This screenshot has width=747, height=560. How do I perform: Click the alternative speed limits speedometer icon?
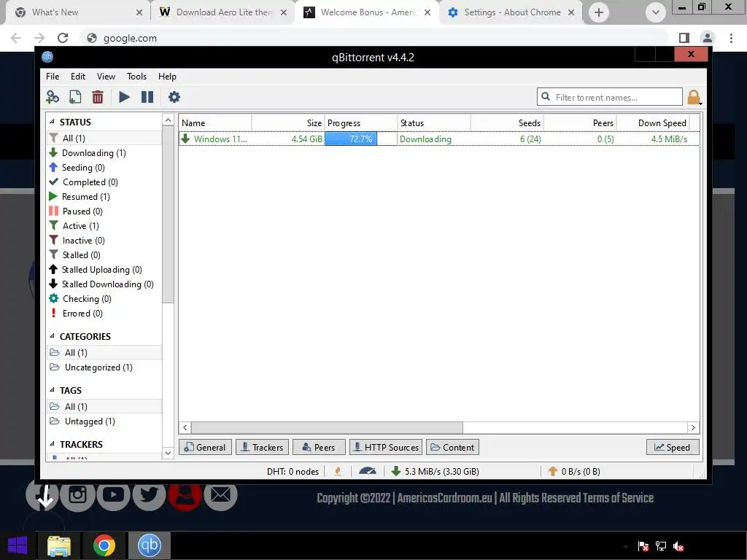click(368, 471)
